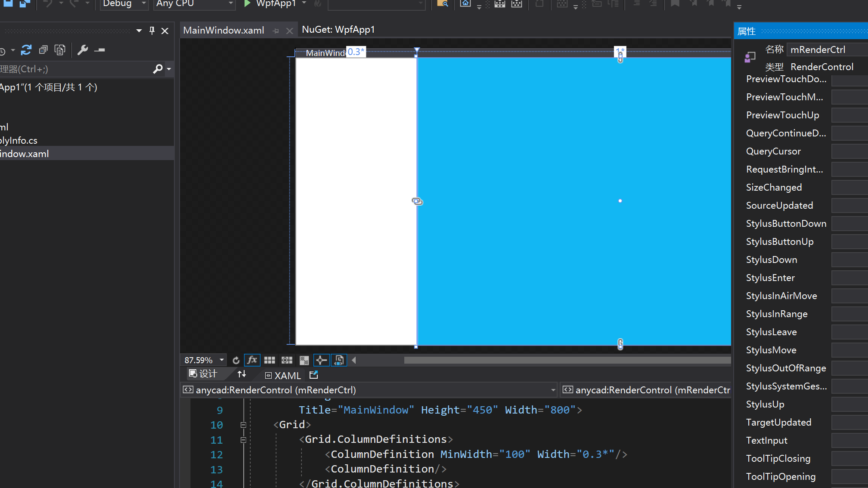Close the Solution Explorer panel

click(165, 31)
